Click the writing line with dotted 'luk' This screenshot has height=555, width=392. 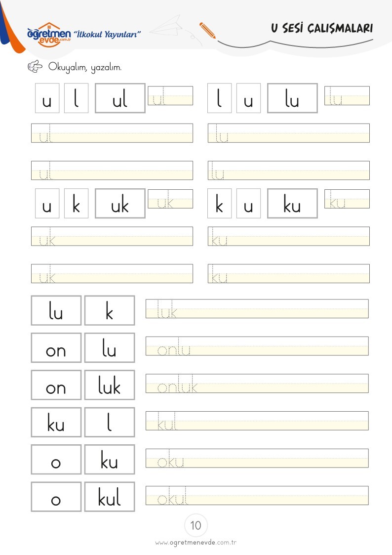coord(257,309)
